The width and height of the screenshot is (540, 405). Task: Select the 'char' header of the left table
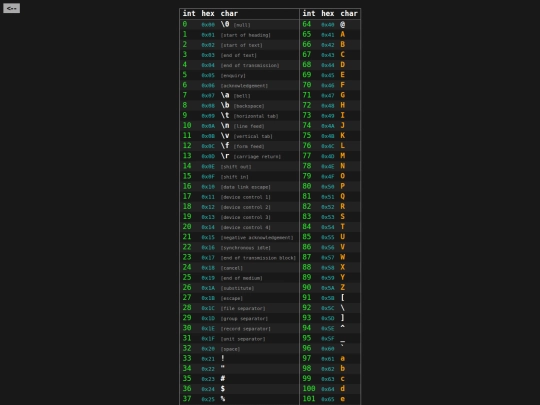pos(229,13)
